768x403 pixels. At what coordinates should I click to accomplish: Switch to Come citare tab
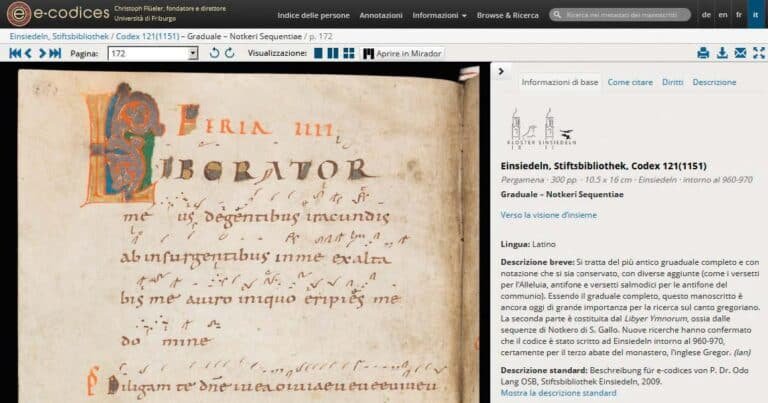(630, 82)
